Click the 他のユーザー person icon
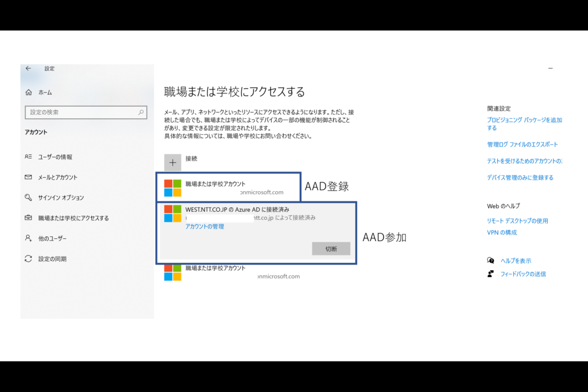588x392 pixels. pyautogui.click(x=28, y=238)
